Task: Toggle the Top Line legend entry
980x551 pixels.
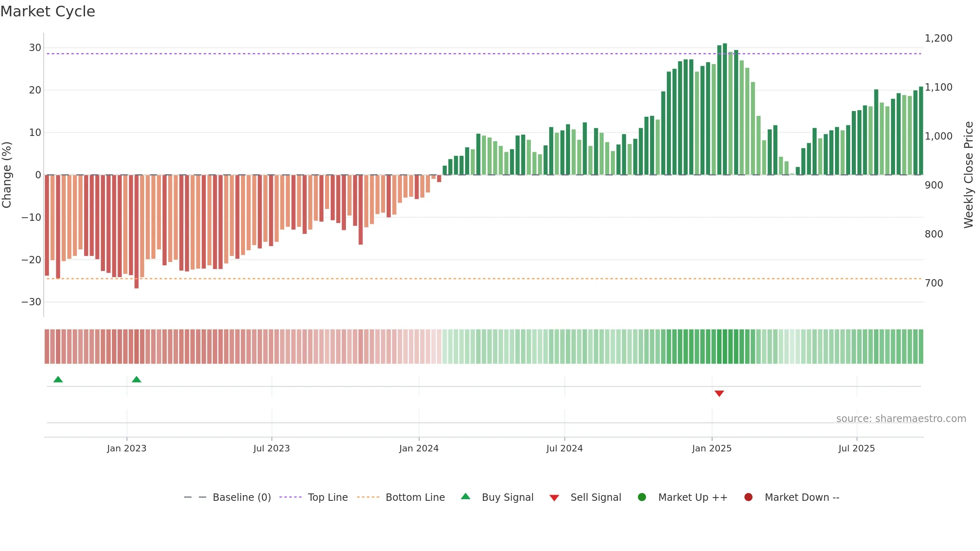Action: 314,498
